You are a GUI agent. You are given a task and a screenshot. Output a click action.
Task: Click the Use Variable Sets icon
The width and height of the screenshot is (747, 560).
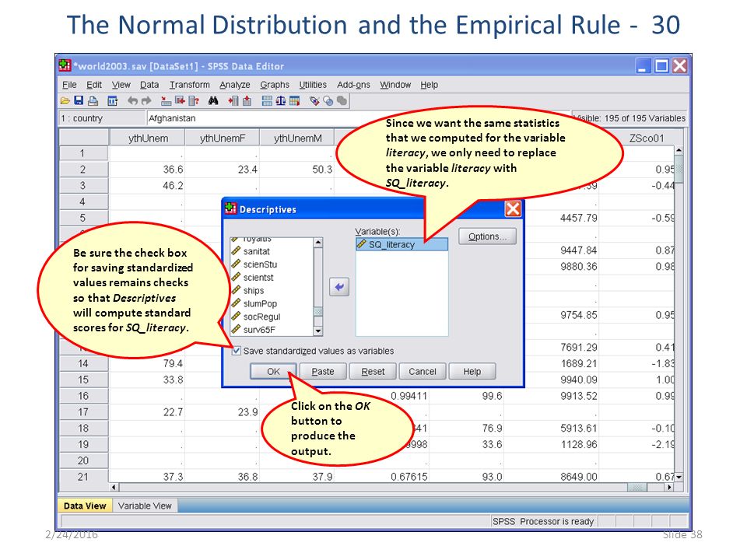[328, 100]
